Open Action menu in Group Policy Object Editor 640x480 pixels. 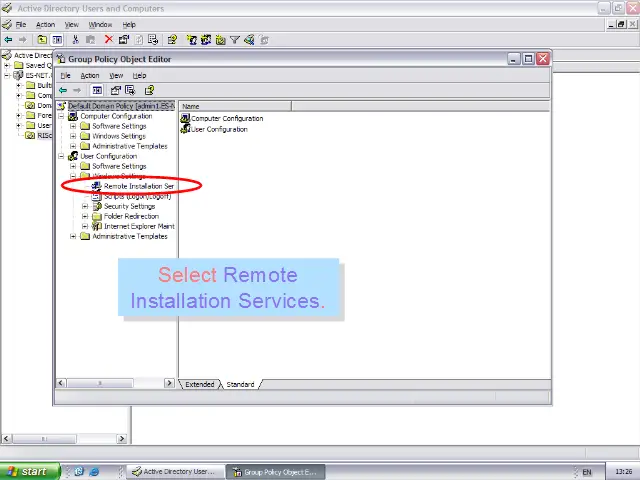pyautogui.click(x=90, y=76)
